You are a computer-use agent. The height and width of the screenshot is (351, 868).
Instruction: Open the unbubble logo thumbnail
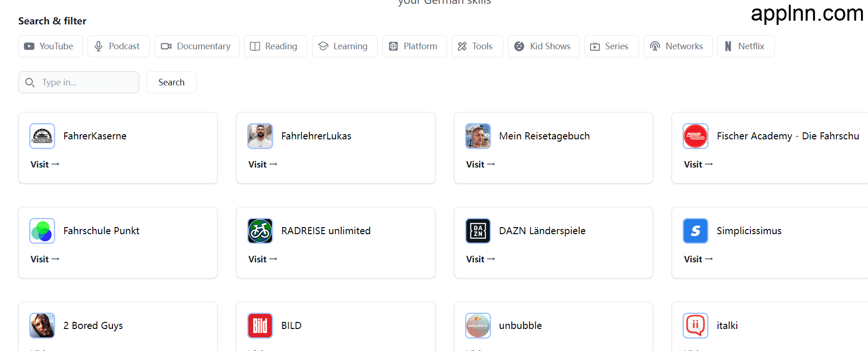coord(478,326)
